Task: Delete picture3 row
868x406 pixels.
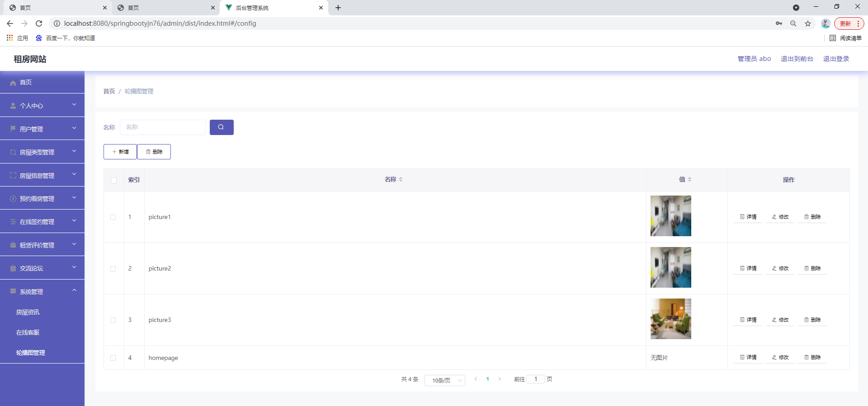Action: point(812,320)
